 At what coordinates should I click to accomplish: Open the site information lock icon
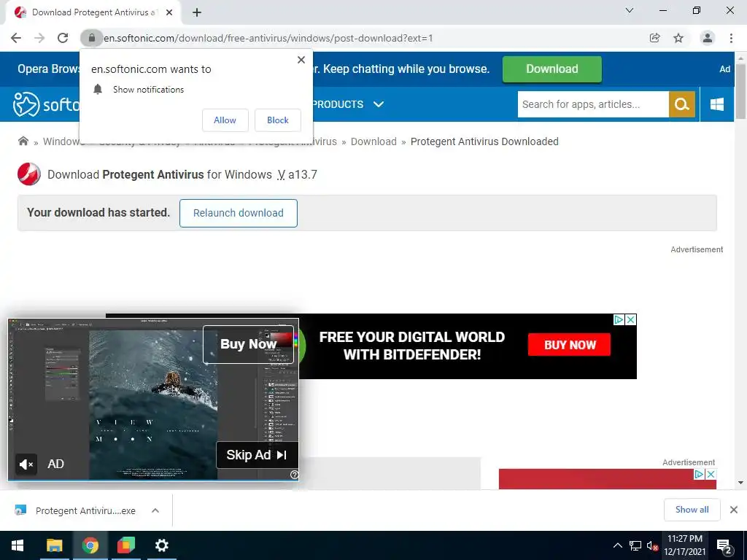point(91,38)
